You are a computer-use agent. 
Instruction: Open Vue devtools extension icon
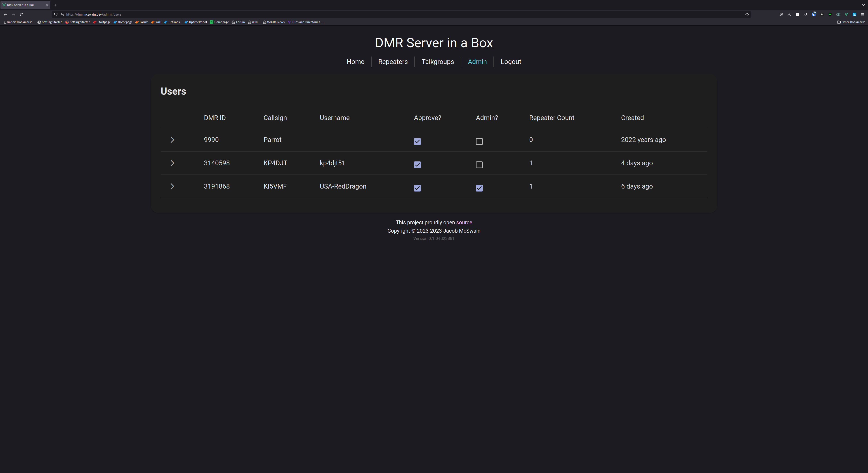tap(846, 14)
